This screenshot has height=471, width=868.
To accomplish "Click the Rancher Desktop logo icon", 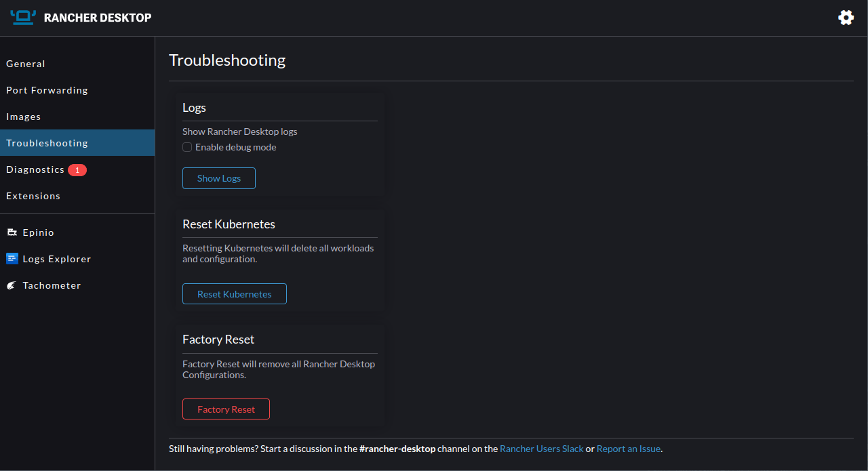I will pos(22,17).
